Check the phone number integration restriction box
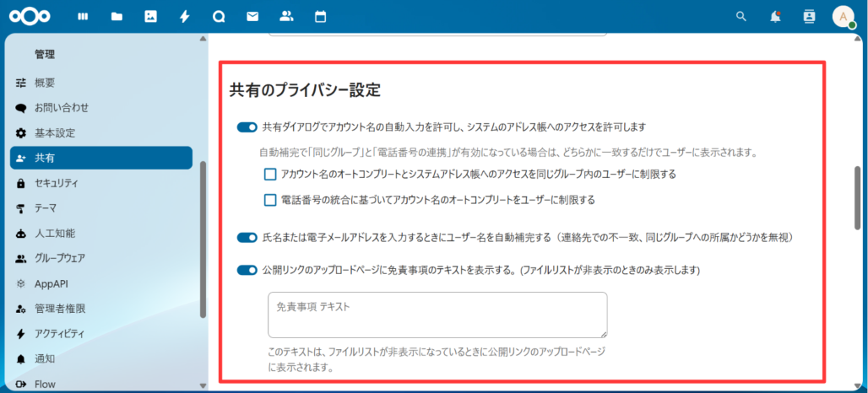The width and height of the screenshot is (868, 393). click(x=270, y=200)
